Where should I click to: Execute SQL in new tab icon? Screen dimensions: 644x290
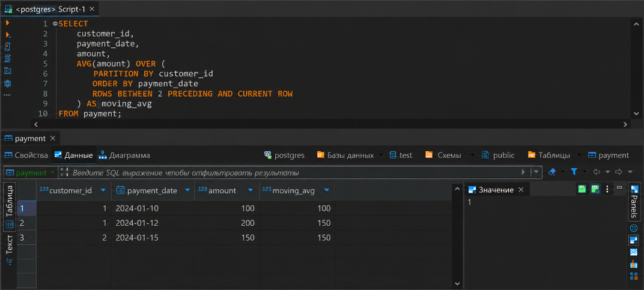(8, 35)
